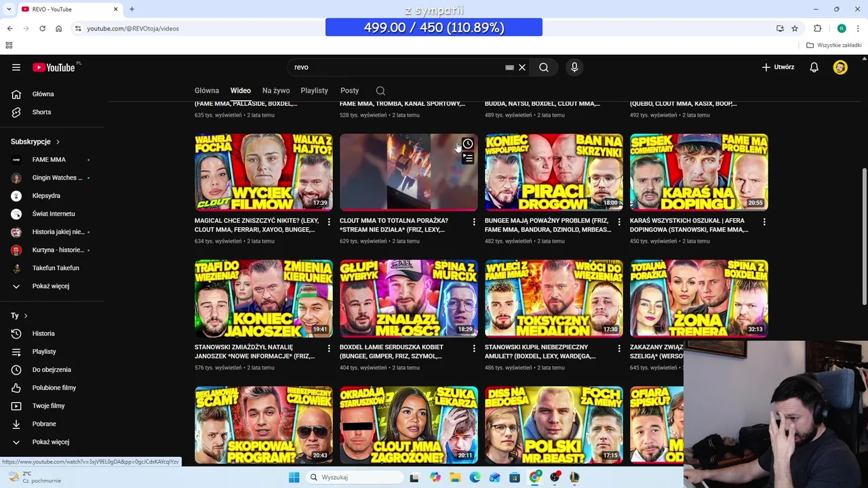Open more options for STANOWSKI ZMIAŻDŻYŁ NATALIĘ video

click(329, 348)
